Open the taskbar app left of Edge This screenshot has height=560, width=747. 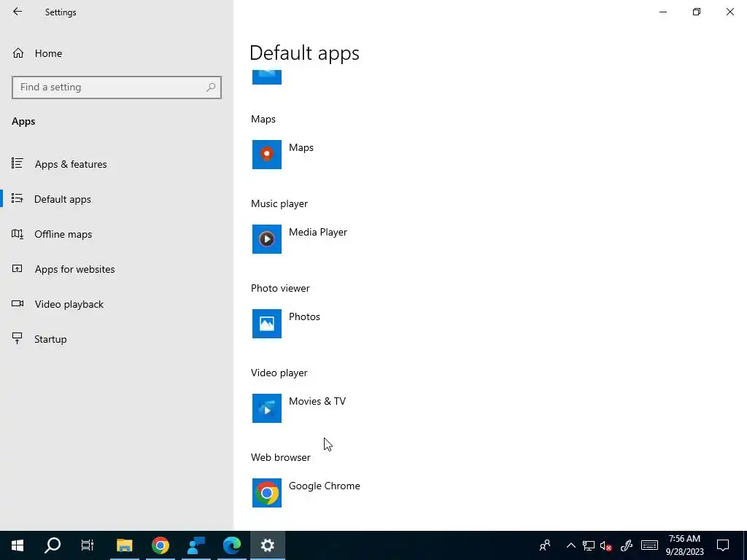pos(196,545)
